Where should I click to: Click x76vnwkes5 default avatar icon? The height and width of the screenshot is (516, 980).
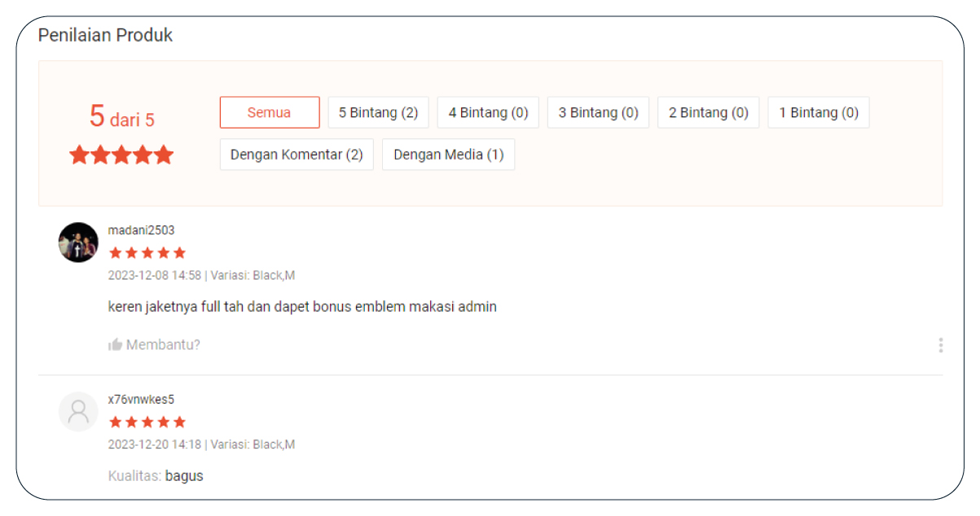pos(78,412)
